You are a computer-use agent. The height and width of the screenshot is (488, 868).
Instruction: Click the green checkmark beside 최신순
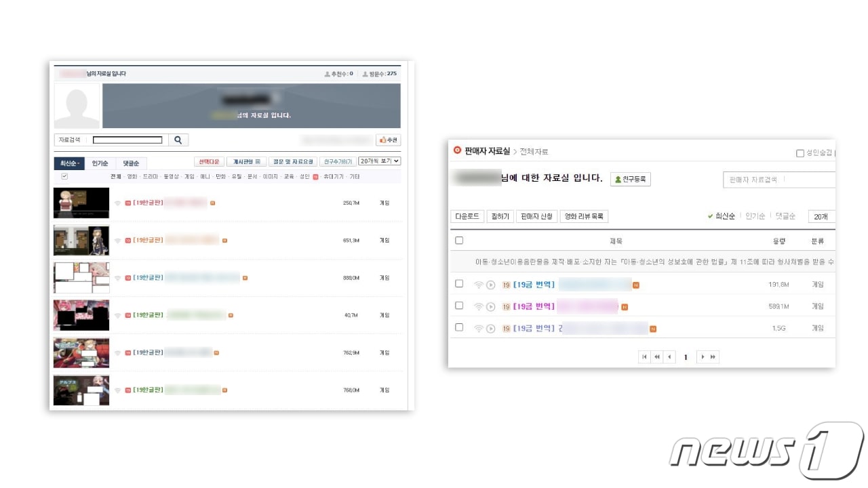[x=709, y=216]
